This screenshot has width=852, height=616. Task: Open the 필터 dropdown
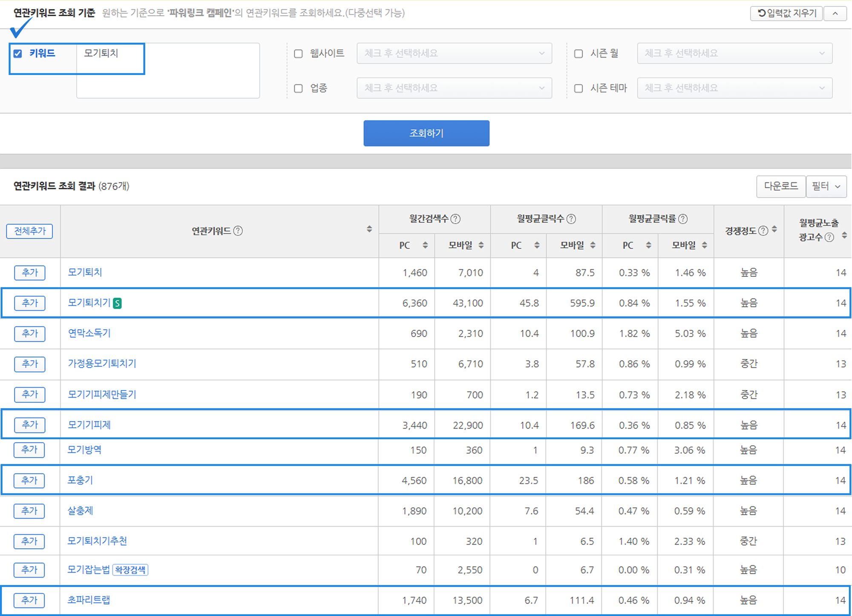click(826, 186)
